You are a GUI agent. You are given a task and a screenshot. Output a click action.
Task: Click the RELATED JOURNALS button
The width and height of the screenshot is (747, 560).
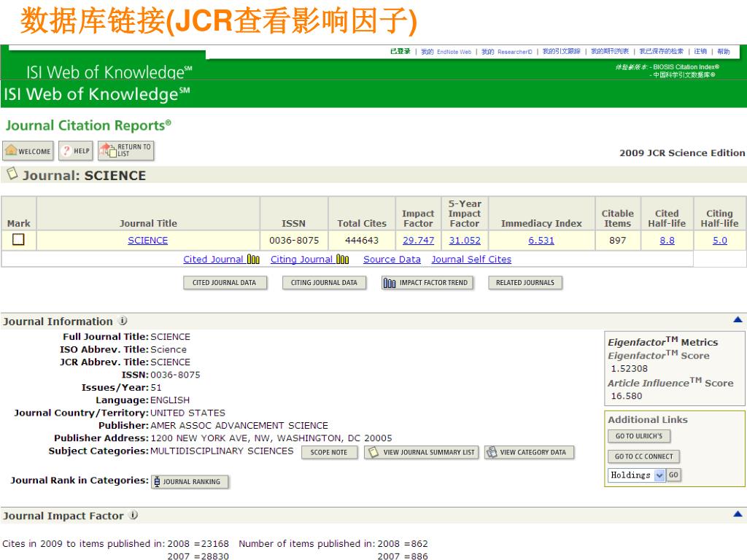(x=525, y=283)
